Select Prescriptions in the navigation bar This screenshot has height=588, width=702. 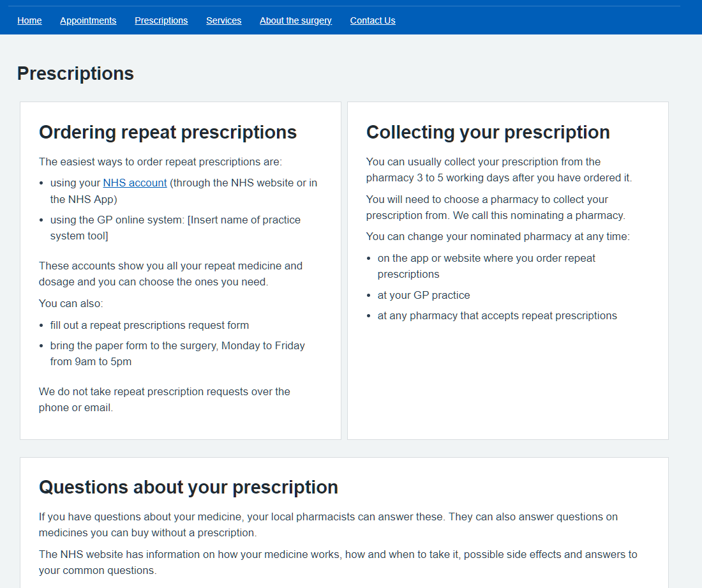[x=161, y=20]
